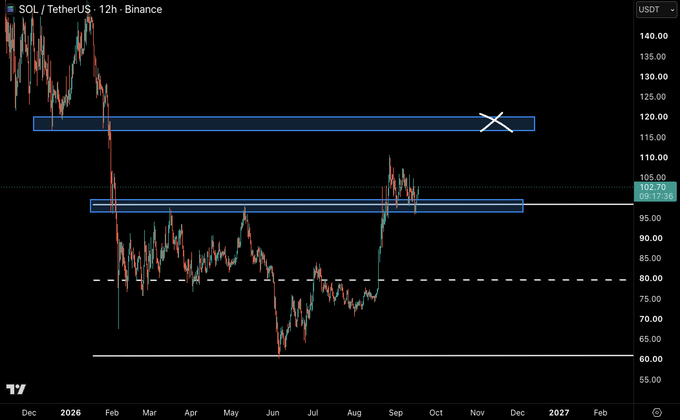680x420 pixels.
Task: Click the Nov label on time axis
Action: [477, 413]
